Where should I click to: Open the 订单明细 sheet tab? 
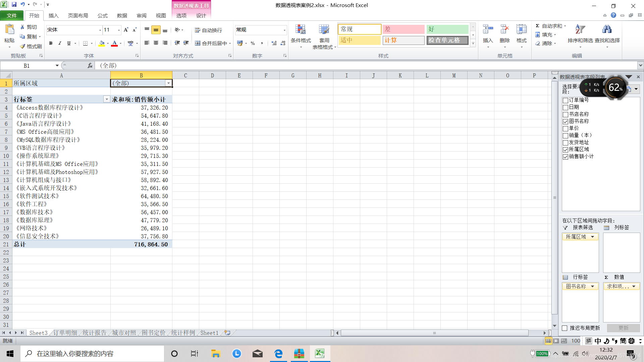tap(65, 333)
